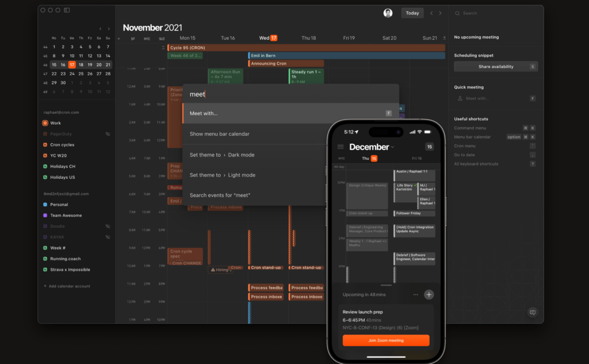
Task: Toggle the Personal calendar checkbox
Action: coord(45,205)
